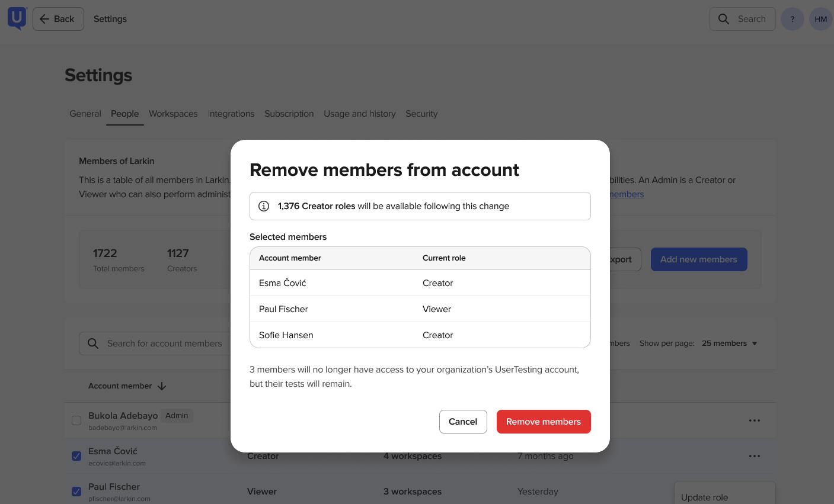Click the UserTesting logo icon

pos(17,18)
